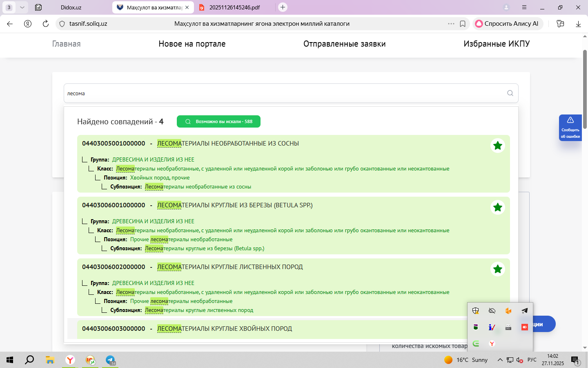Unfavorite the pine lumber entry 04403005001000000 star

[x=498, y=146]
